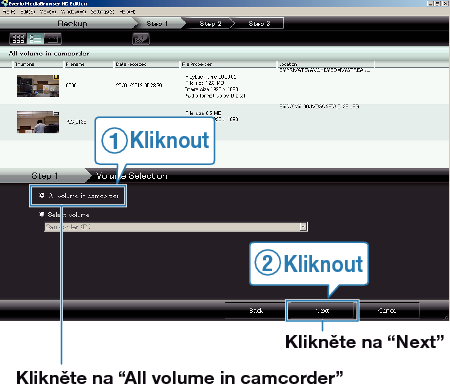Image resolution: width=450 pixels, height=389 pixels.
Task: Open the View menu
Action: [48, 12]
